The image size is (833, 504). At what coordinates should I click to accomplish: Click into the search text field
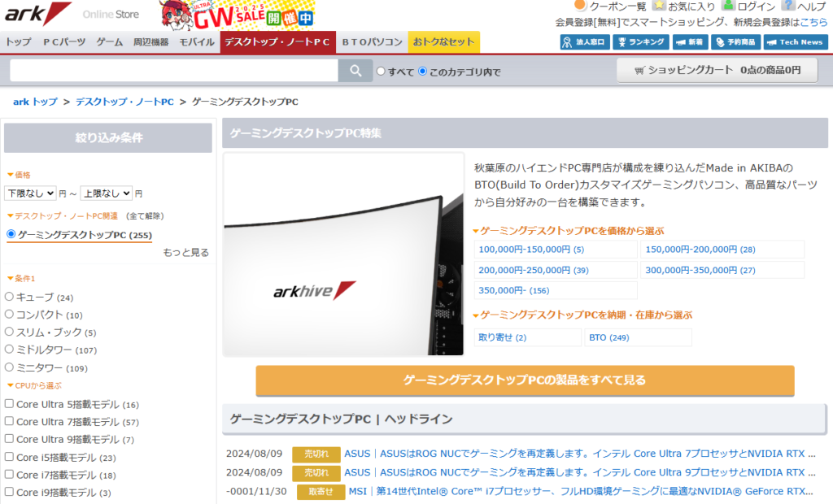(174, 71)
